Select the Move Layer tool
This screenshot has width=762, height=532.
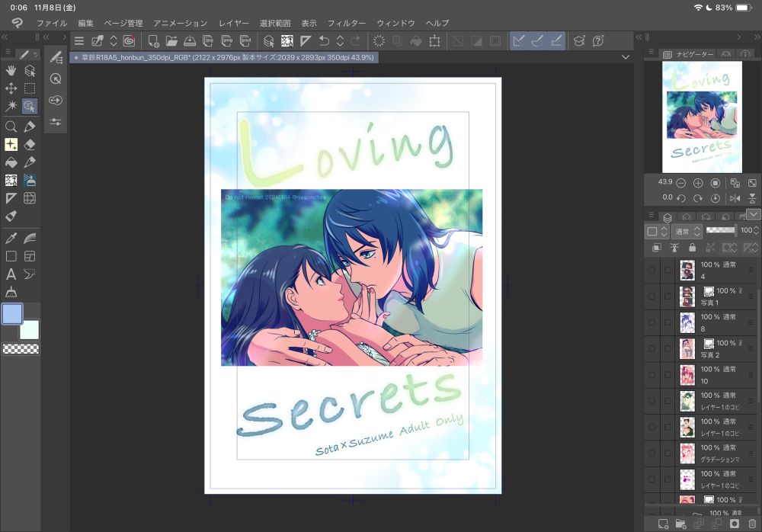pos(11,88)
